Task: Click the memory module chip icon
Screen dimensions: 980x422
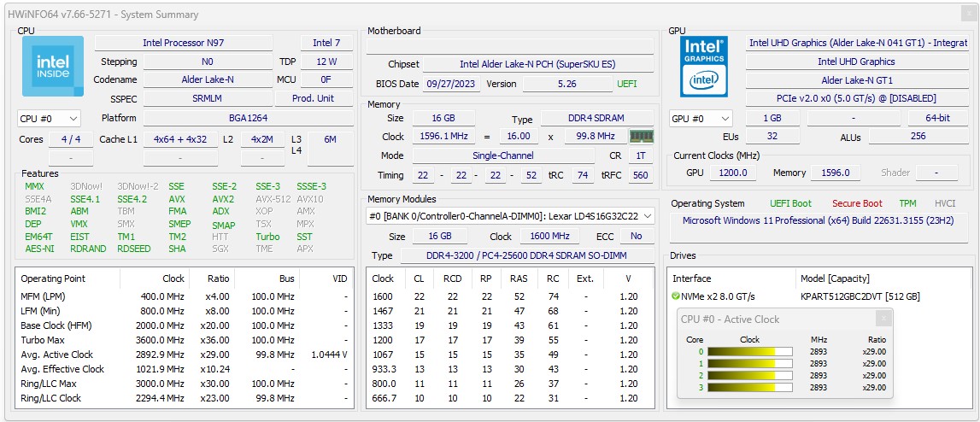Action: point(642,137)
